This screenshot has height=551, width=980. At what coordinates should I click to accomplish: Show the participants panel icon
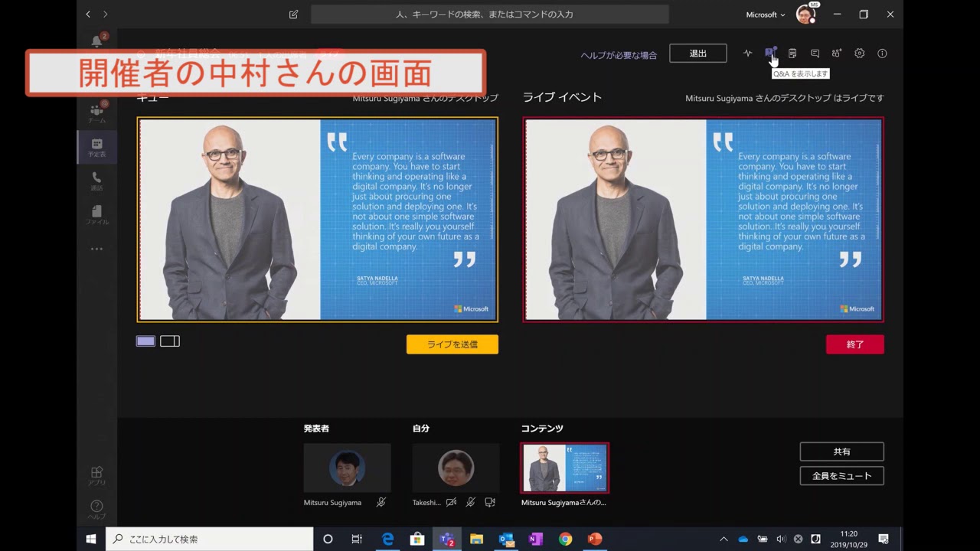point(837,54)
